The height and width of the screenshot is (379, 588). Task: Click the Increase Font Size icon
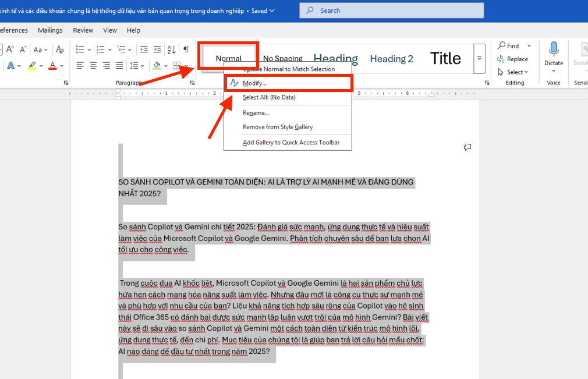[10, 50]
